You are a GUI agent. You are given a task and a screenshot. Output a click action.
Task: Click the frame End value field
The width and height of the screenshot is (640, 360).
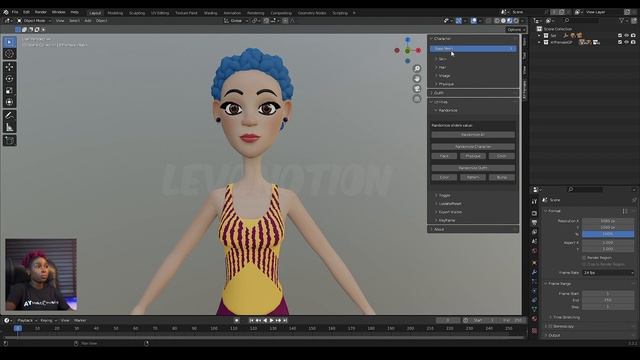point(608,300)
